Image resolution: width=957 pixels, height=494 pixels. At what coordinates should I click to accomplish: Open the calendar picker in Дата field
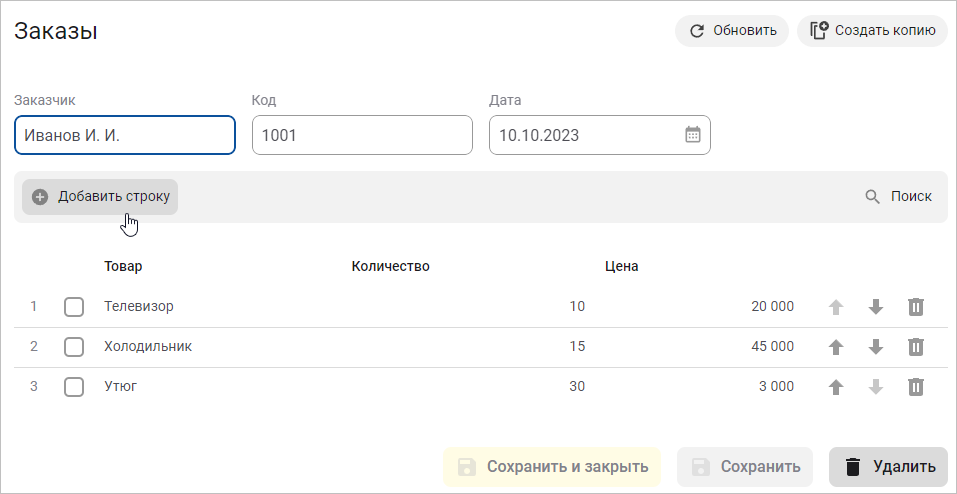click(x=693, y=135)
